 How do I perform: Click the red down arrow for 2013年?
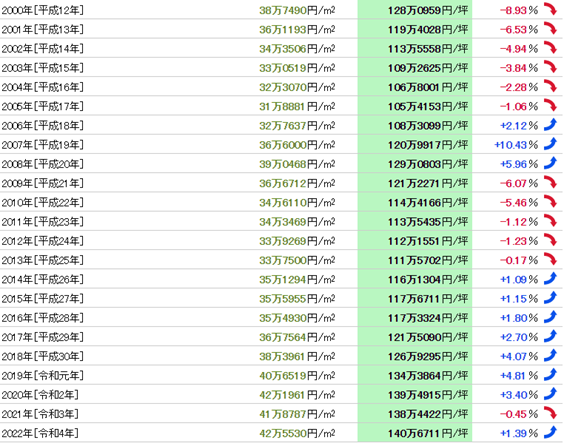[x=550, y=259]
